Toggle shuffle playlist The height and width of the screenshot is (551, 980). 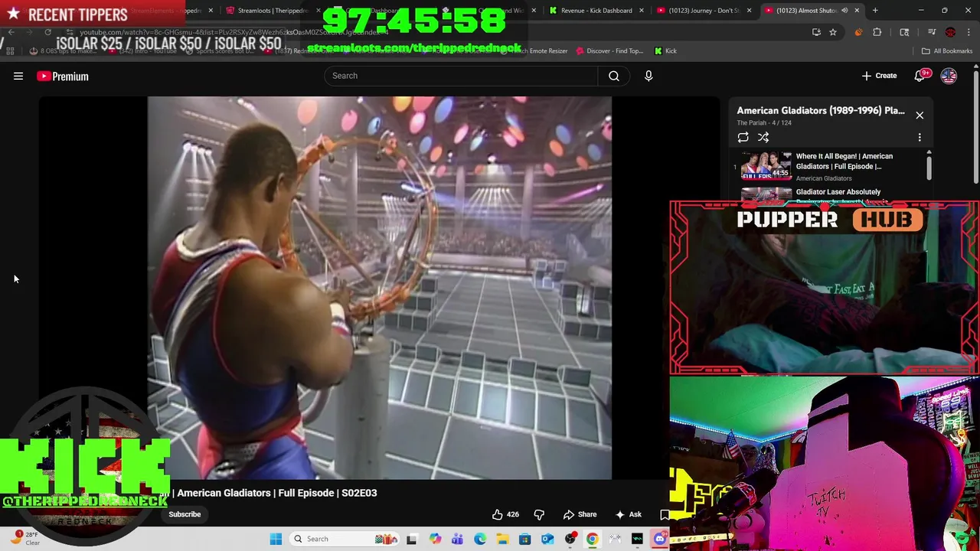pyautogui.click(x=763, y=137)
